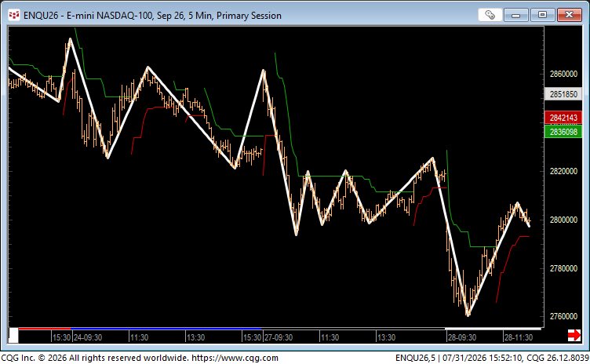The image size is (590, 364).
Task: Click the 2800000 price axis label
Action: pyautogui.click(x=563, y=220)
